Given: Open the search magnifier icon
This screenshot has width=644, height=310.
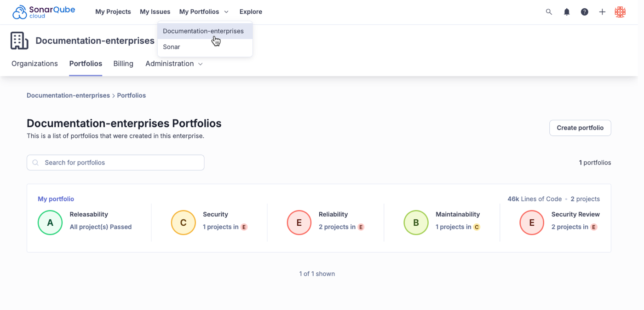Looking at the screenshot, I should (549, 12).
